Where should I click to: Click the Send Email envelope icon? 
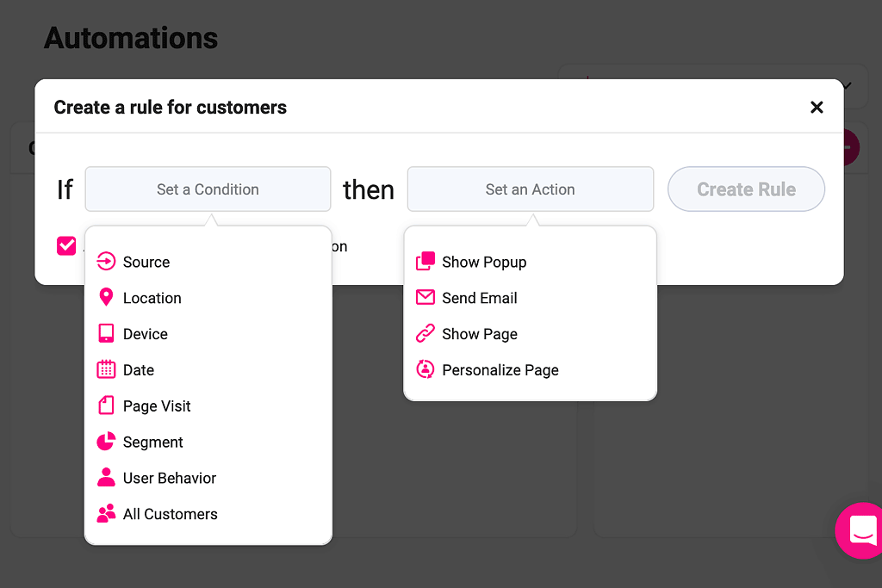(x=425, y=298)
